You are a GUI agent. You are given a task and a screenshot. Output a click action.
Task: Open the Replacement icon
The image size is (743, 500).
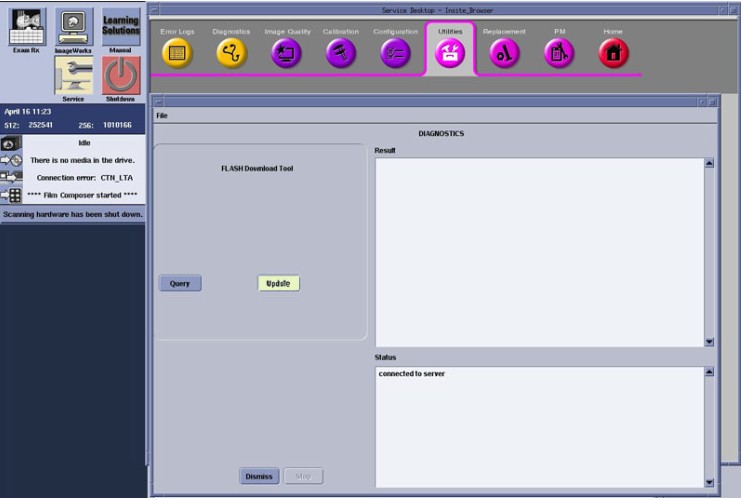(503, 55)
